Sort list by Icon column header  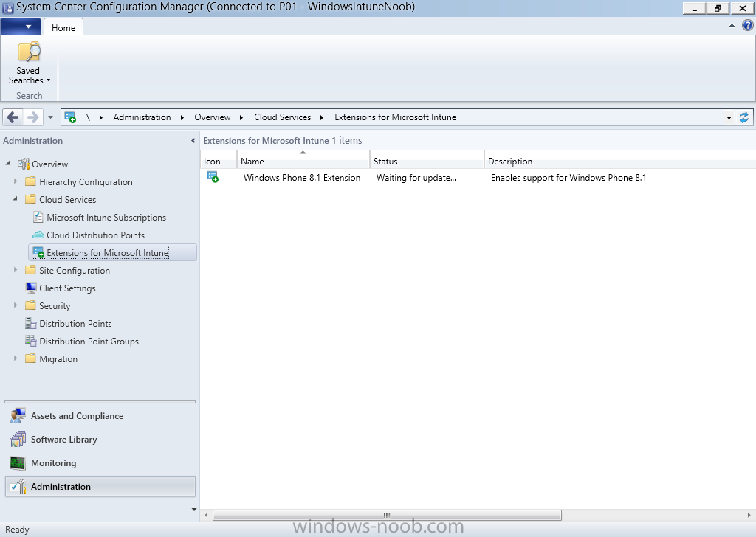pyautogui.click(x=219, y=162)
